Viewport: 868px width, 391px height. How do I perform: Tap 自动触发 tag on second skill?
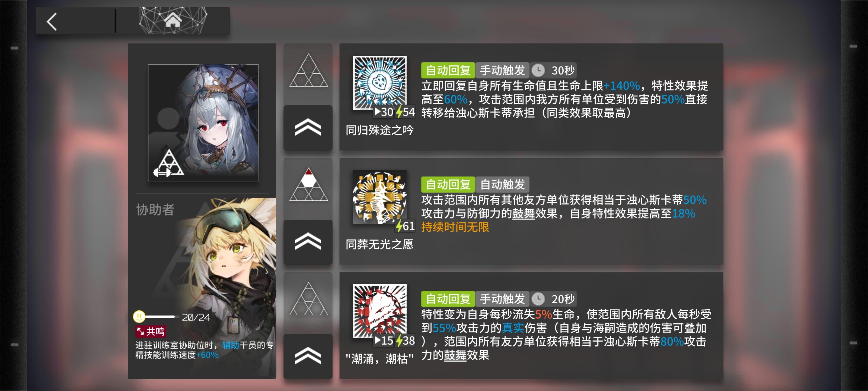[502, 185]
